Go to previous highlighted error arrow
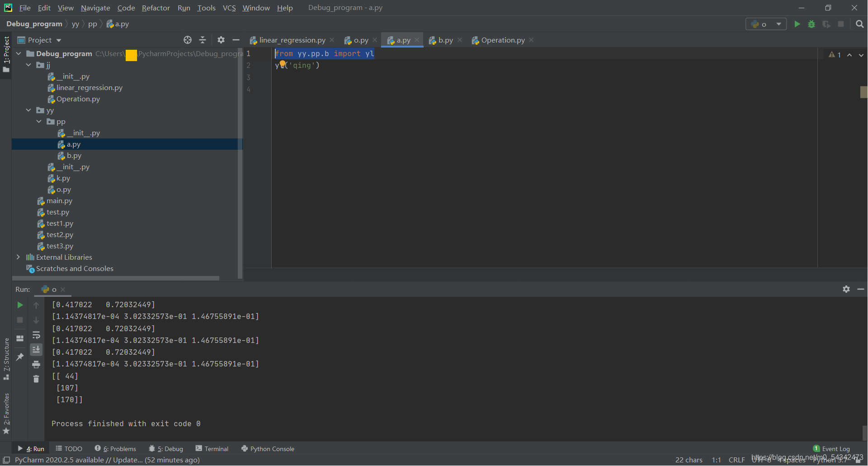This screenshot has width=868, height=466. click(849, 55)
